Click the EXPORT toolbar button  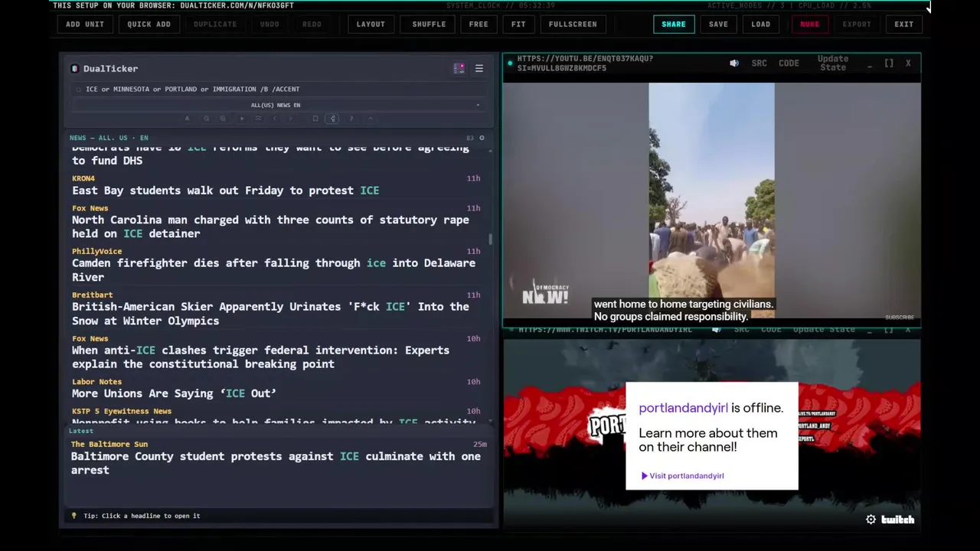(857, 24)
